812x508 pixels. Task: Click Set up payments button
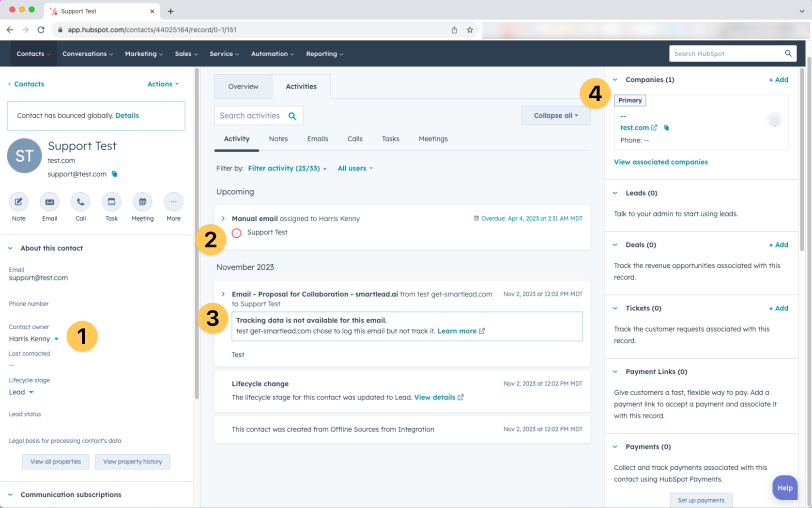701,500
